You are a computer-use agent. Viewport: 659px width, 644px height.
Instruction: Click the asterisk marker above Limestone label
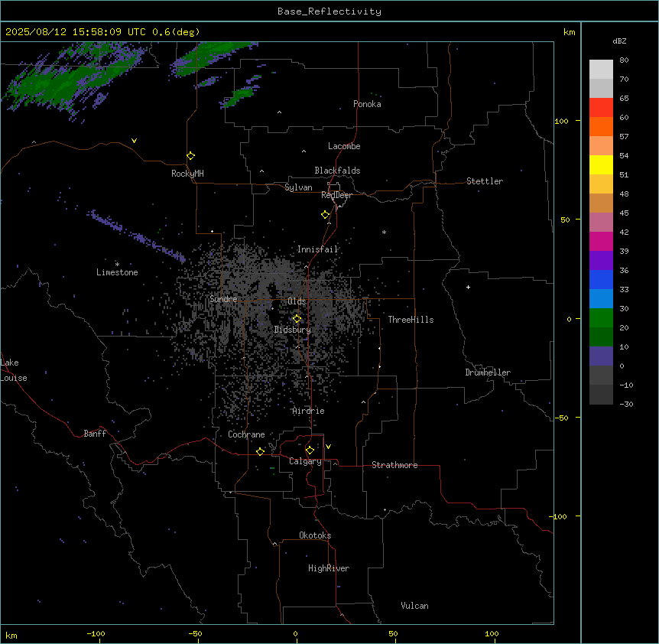pos(117,264)
